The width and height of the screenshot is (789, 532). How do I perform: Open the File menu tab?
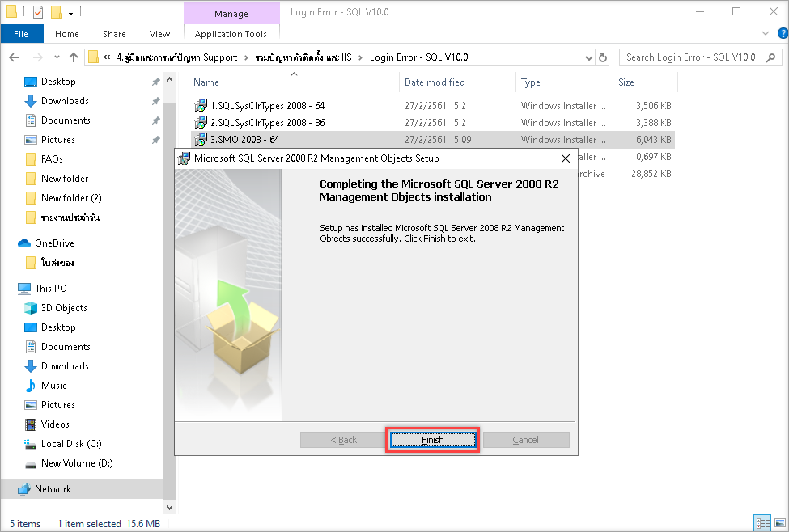(21, 34)
